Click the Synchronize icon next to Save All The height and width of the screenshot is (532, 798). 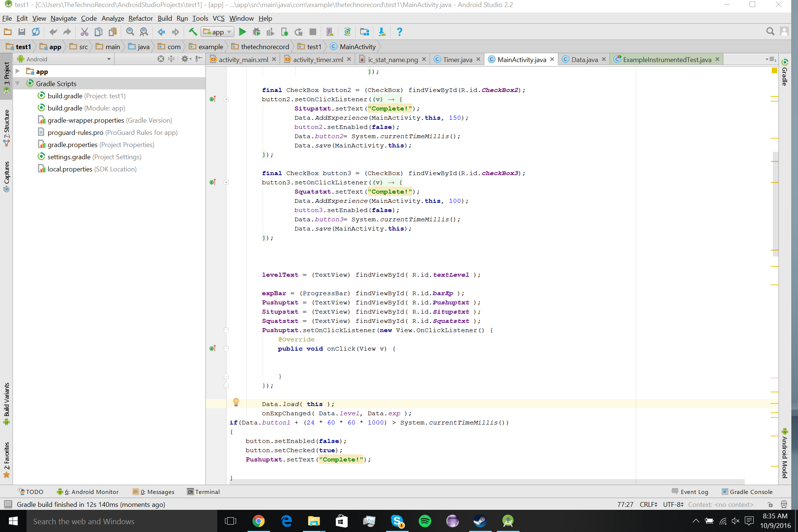click(x=35, y=32)
